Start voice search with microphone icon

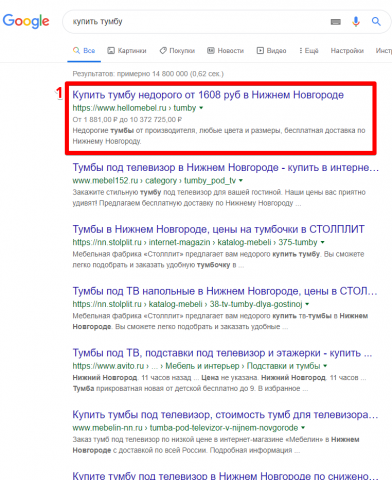pos(356,22)
